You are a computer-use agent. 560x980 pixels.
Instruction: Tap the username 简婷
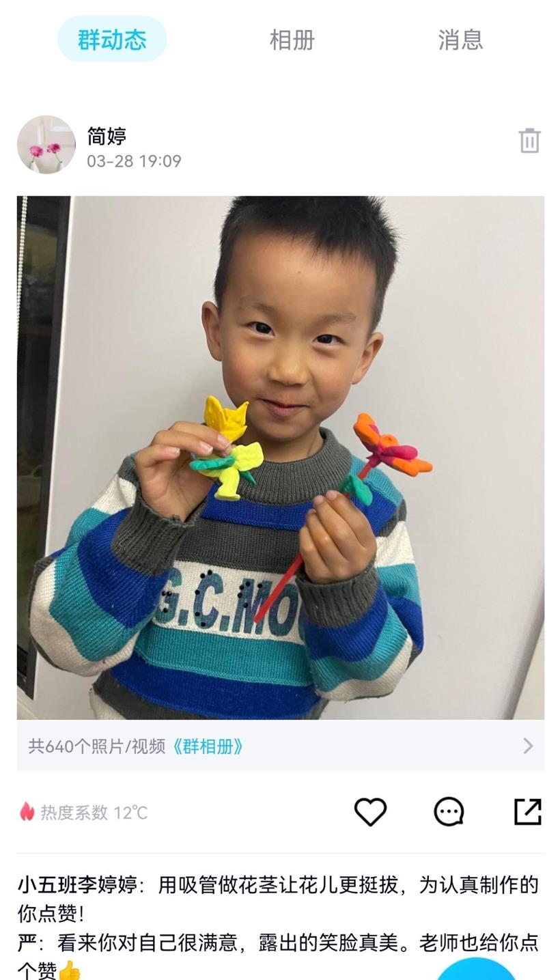[x=107, y=136]
